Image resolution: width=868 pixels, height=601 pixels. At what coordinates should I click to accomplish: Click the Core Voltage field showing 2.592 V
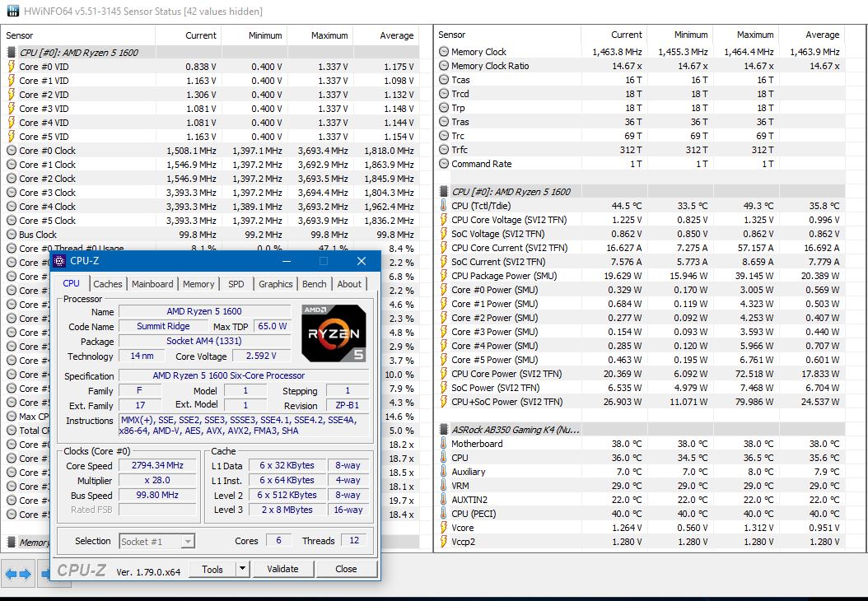(261, 356)
